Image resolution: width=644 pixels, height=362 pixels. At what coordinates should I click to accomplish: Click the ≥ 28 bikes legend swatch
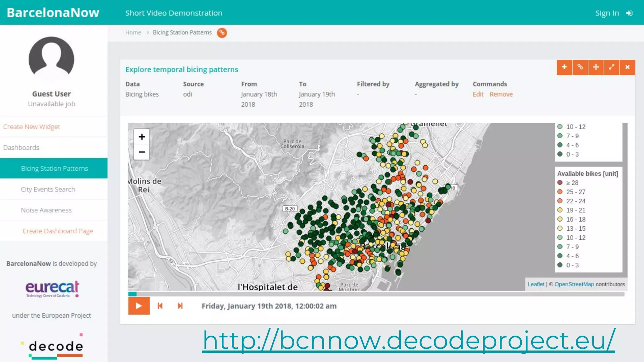point(560,183)
